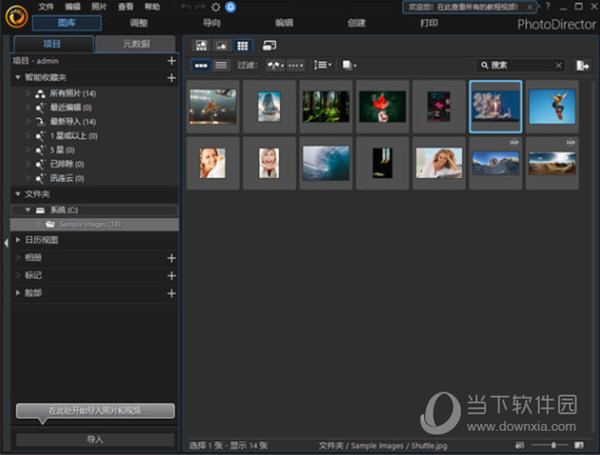Expand the 脸部 section

pyautogui.click(x=18, y=293)
